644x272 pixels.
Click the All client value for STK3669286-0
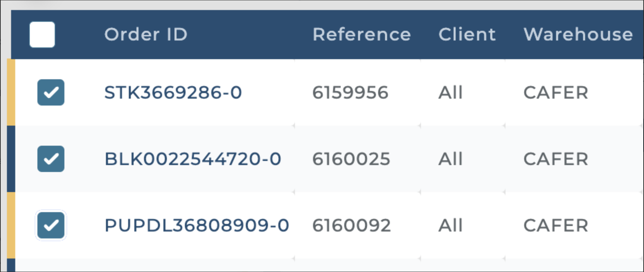point(450,92)
